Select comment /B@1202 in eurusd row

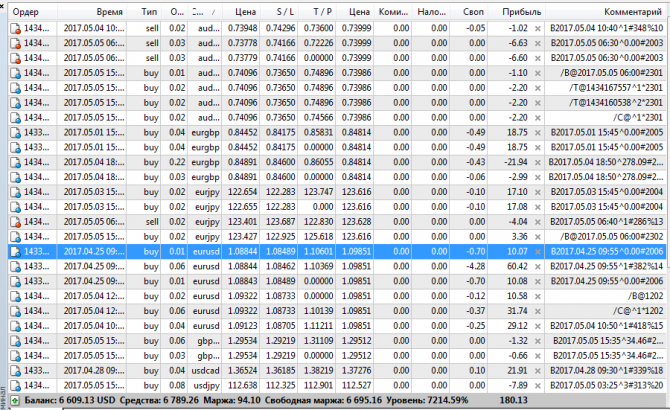click(x=645, y=296)
